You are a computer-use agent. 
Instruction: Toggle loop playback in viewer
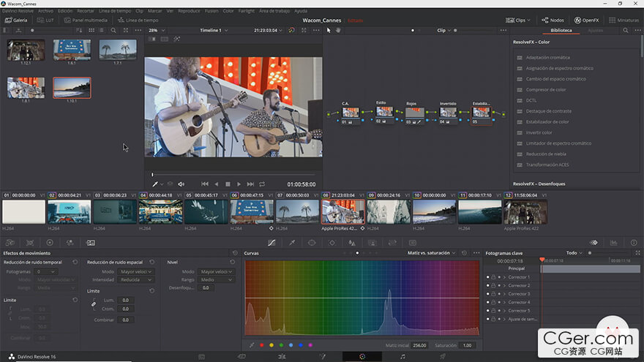[262, 184]
